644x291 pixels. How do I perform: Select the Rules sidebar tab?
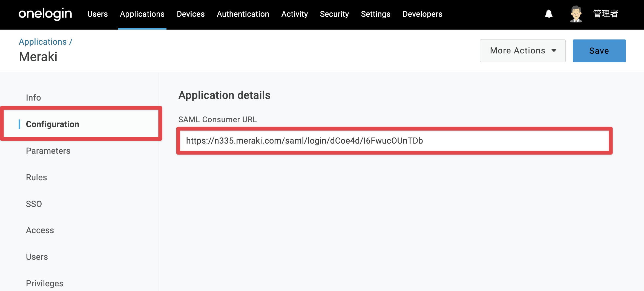coord(36,177)
